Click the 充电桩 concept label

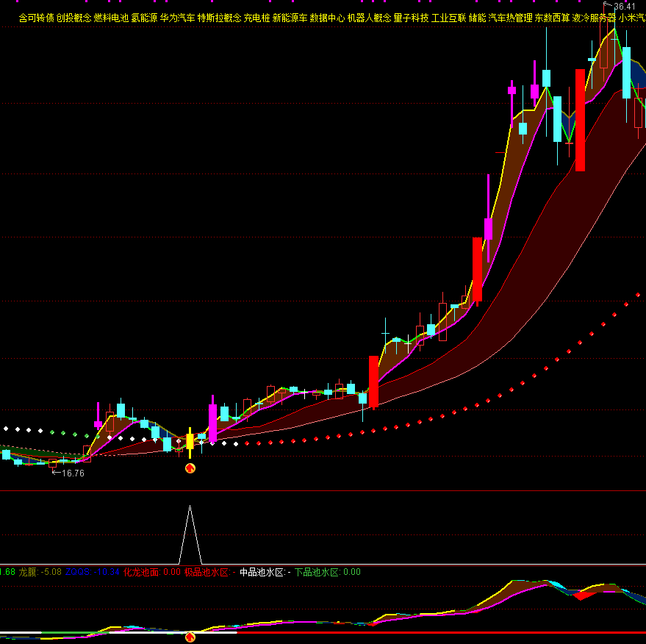pyautogui.click(x=256, y=18)
